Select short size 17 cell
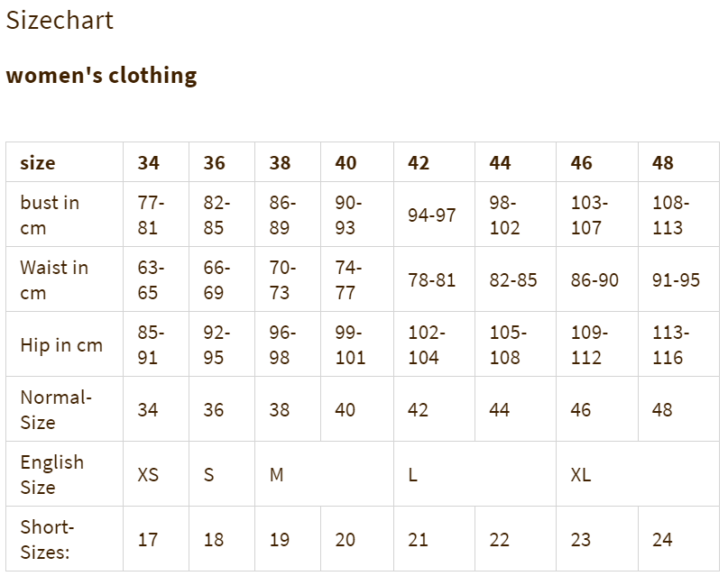The width and height of the screenshot is (728, 585). [156, 539]
